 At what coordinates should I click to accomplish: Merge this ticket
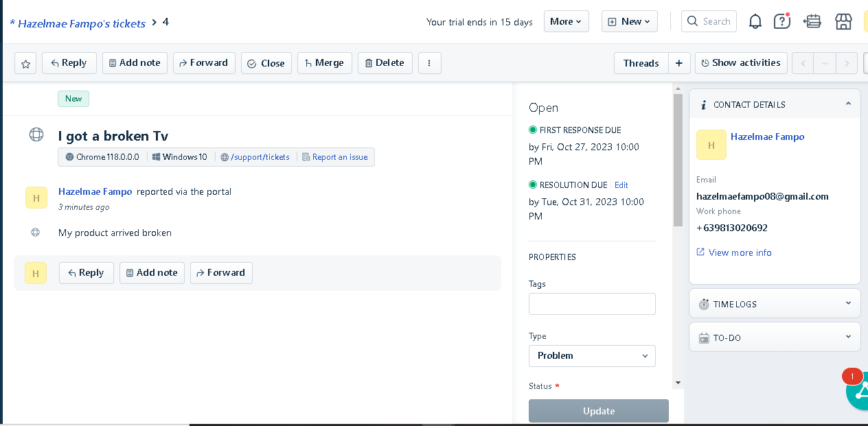pyautogui.click(x=325, y=63)
